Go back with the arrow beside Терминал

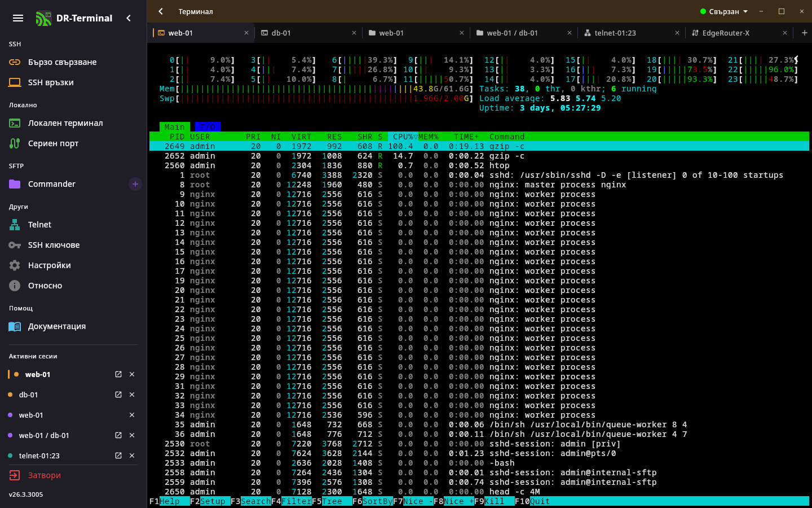[161, 11]
